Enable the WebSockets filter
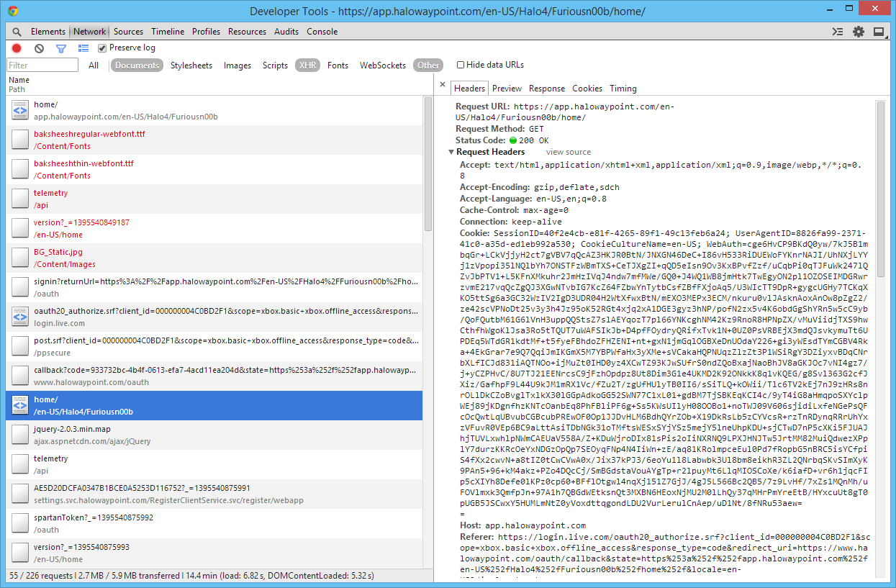Image resolution: width=896 pixels, height=588 pixels. 383,65
